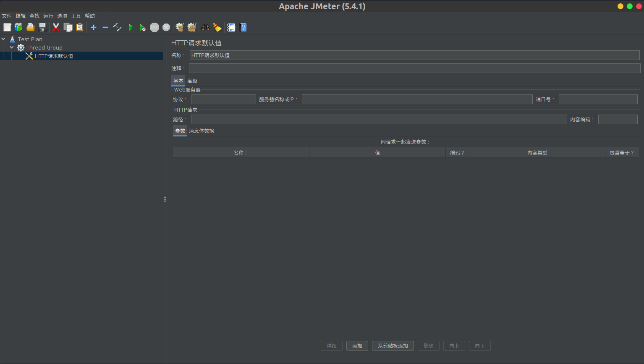Save test plan with floppy icon
The image size is (644, 364).
(x=42, y=27)
